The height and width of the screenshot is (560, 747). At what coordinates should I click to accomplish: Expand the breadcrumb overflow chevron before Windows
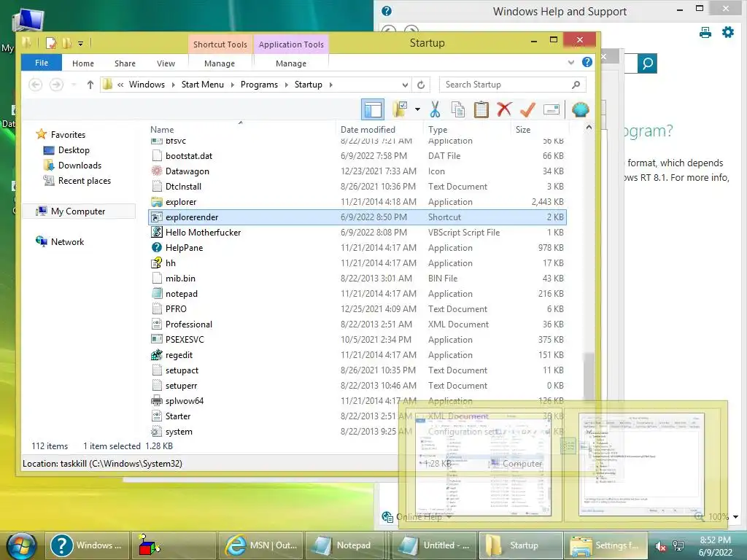click(120, 85)
